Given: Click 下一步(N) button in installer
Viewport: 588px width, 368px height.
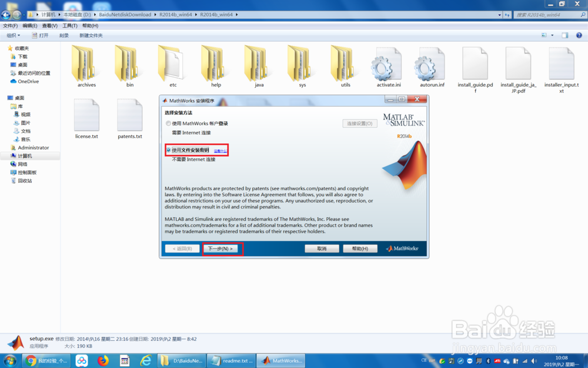Looking at the screenshot, I should (x=220, y=248).
